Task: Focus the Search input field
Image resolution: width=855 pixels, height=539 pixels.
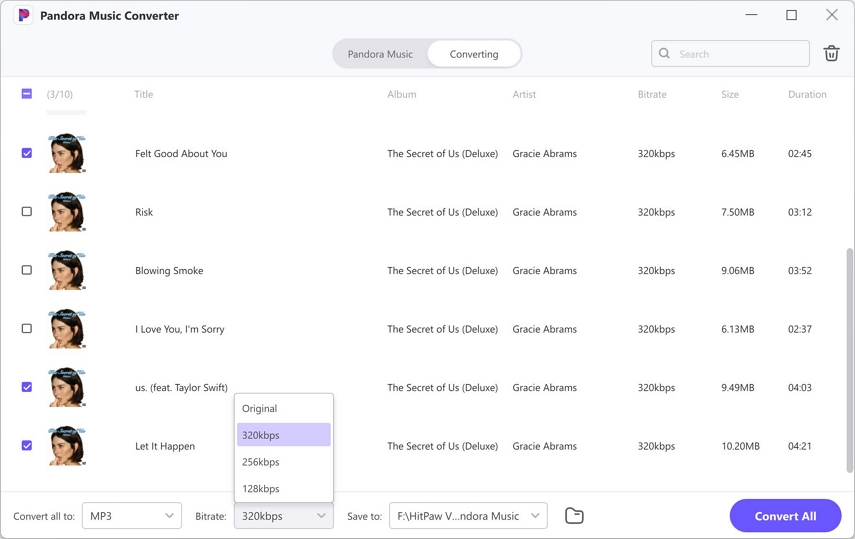Action: (730, 53)
